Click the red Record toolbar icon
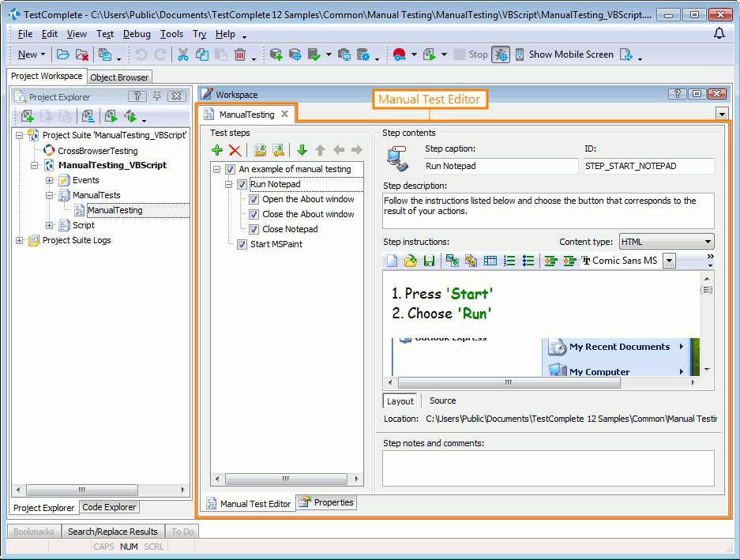 click(x=400, y=54)
